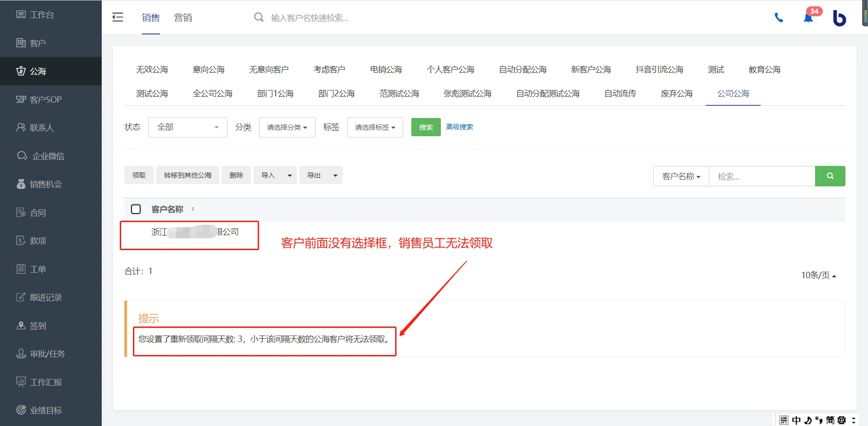Click the green 搜索 button
Screen dimensions: 868x426
426,127
